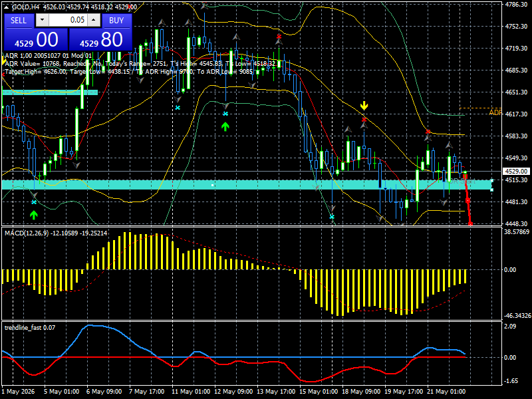Click red x marker above the 21 May 01:00 candle
Screen dimensions: 532x399
click(428, 132)
